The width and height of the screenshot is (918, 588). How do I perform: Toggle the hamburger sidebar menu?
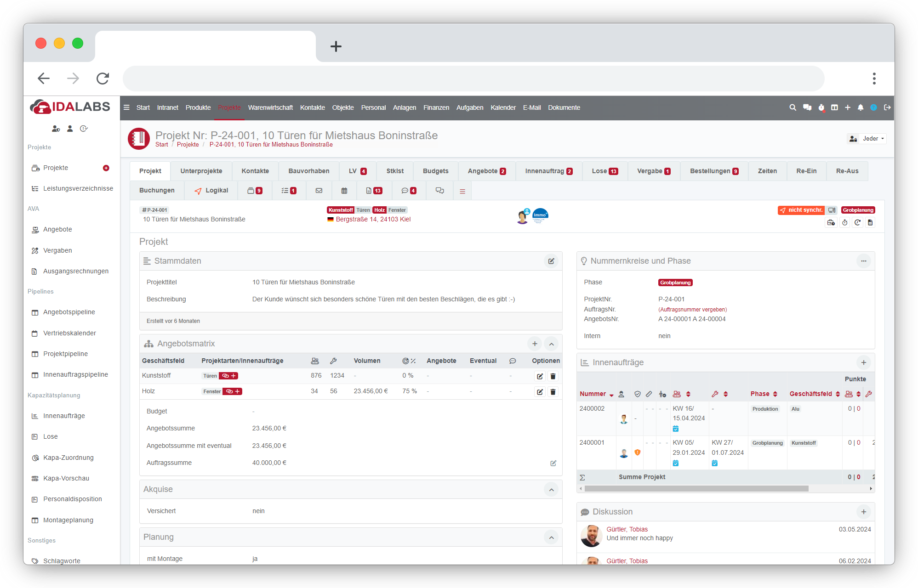point(126,107)
